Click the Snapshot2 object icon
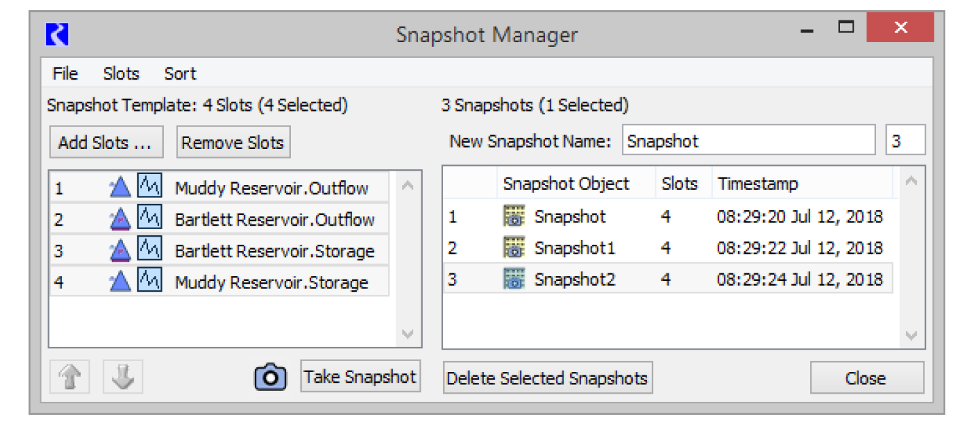Screen dimensions: 980x425 [514, 279]
